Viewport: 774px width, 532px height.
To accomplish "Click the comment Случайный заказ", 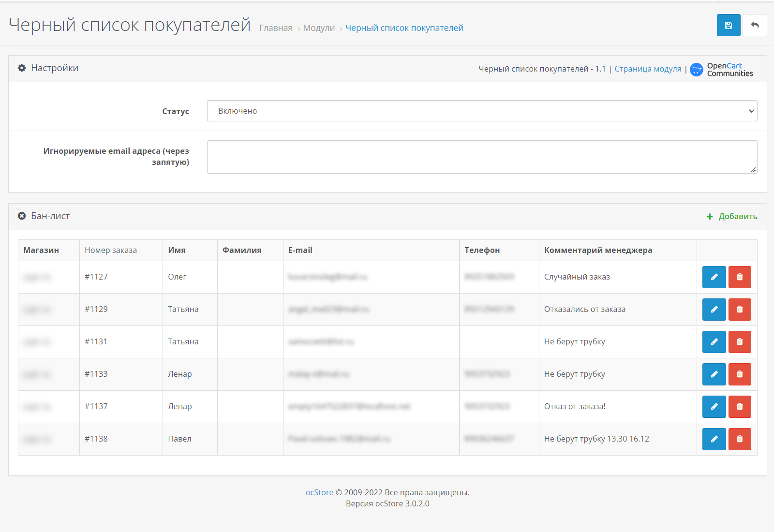I will click(577, 277).
